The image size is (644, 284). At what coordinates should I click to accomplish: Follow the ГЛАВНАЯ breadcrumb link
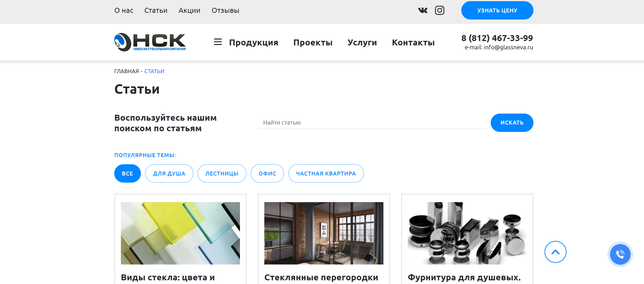[126, 71]
